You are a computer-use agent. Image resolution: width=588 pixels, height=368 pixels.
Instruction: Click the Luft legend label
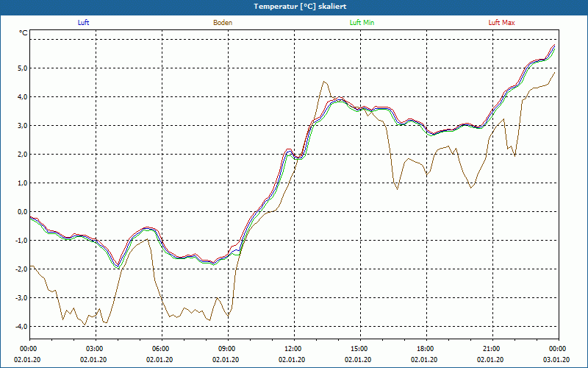pos(83,23)
